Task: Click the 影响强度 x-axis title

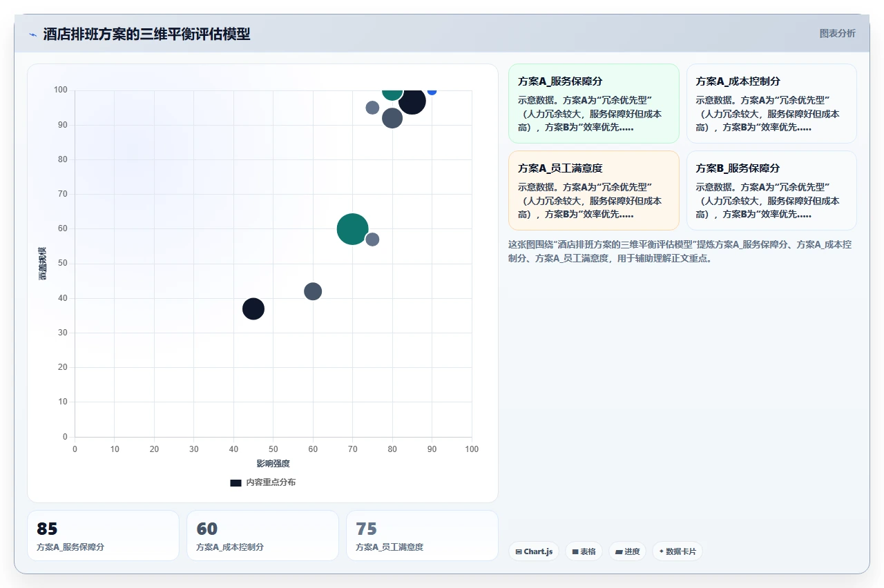Action: tap(273, 464)
